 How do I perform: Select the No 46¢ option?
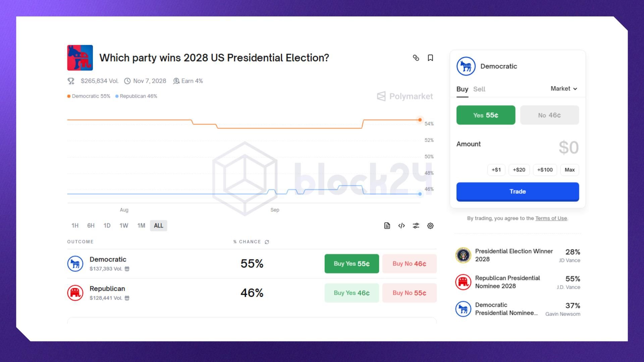[549, 115]
